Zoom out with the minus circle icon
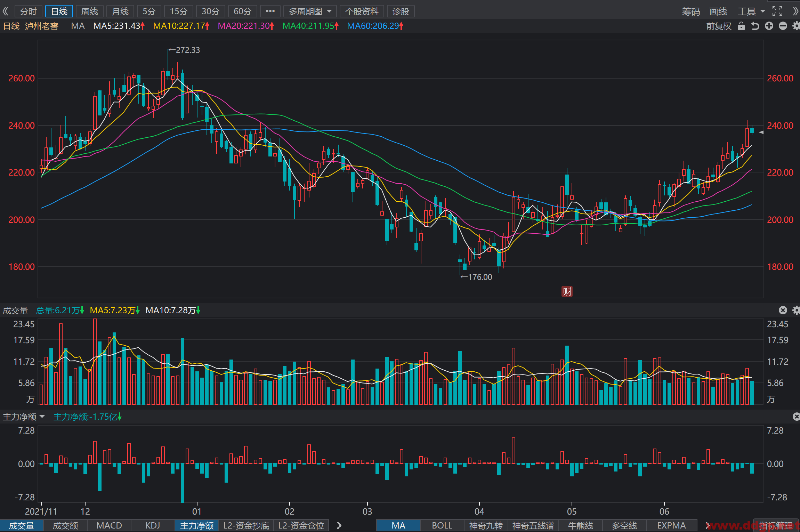This screenshot has width=800, height=532. [783, 26]
